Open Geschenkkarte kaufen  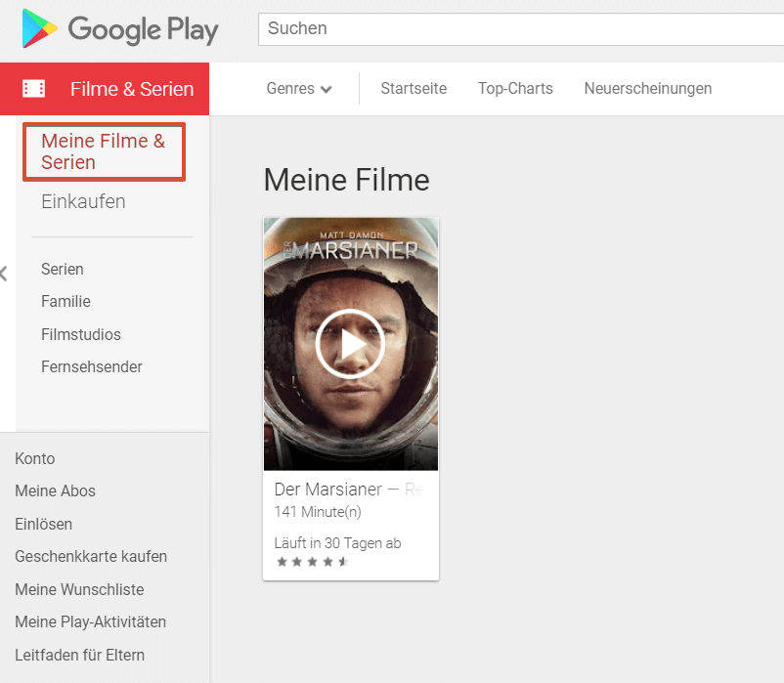[91, 556]
